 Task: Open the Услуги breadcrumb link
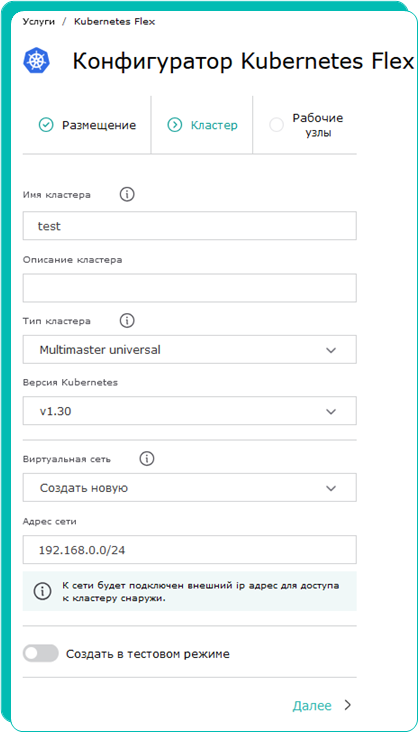pos(39,22)
